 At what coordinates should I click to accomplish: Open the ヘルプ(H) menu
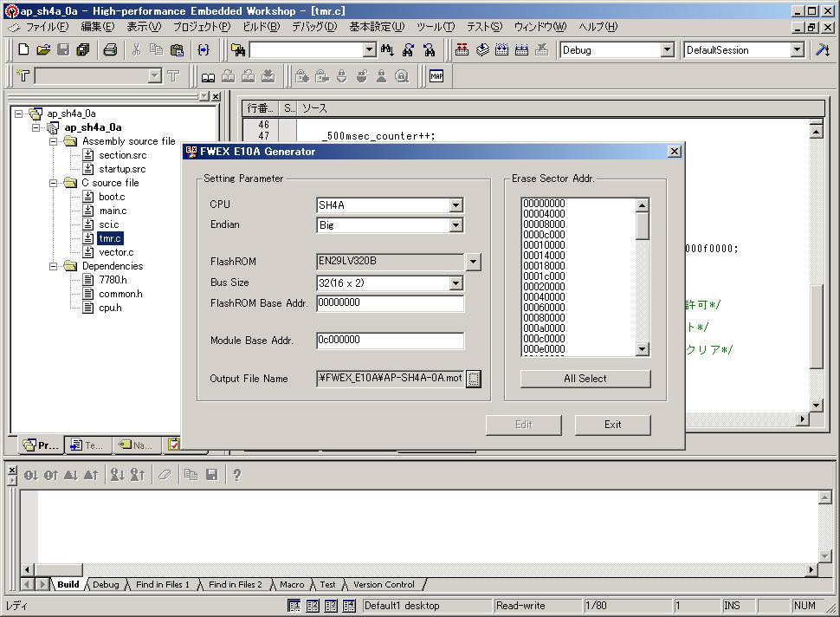(x=598, y=27)
